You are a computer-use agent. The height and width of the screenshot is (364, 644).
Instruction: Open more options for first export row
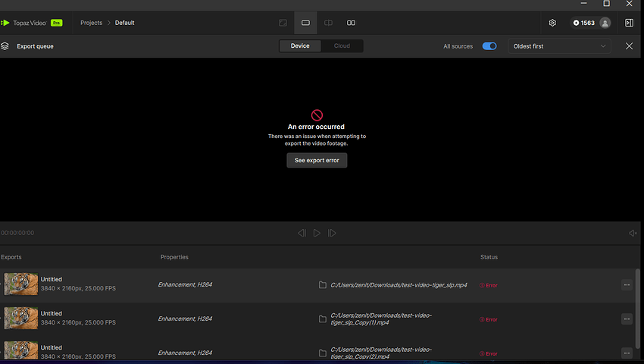point(627,285)
